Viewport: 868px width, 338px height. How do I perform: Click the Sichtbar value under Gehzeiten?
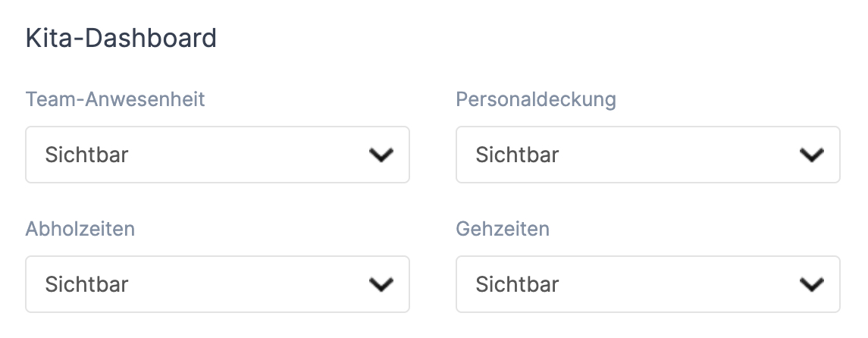[517, 284]
